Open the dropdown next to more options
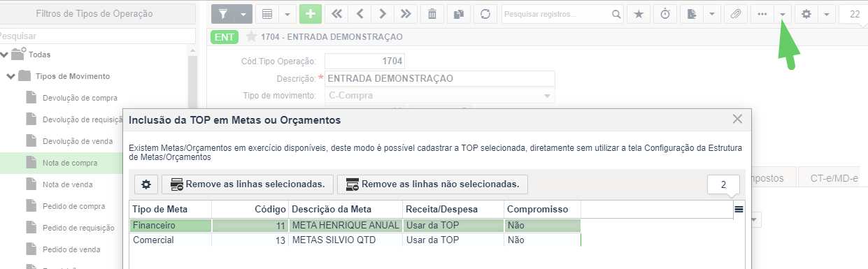 pyautogui.click(x=782, y=13)
